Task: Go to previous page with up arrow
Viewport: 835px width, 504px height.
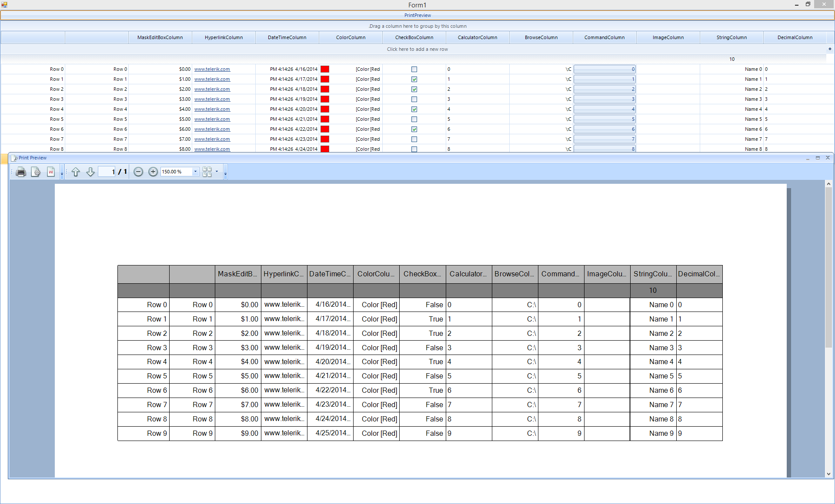Action: pyautogui.click(x=76, y=172)
